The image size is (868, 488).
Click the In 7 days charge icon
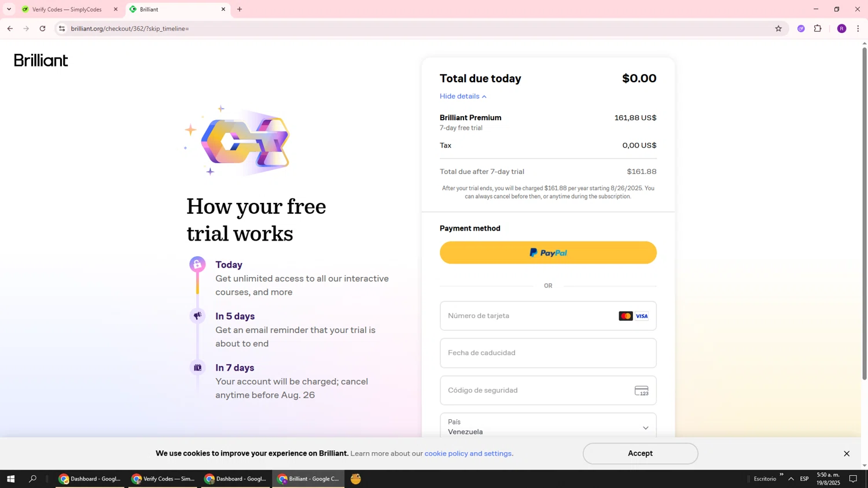(x=197, y=367)
